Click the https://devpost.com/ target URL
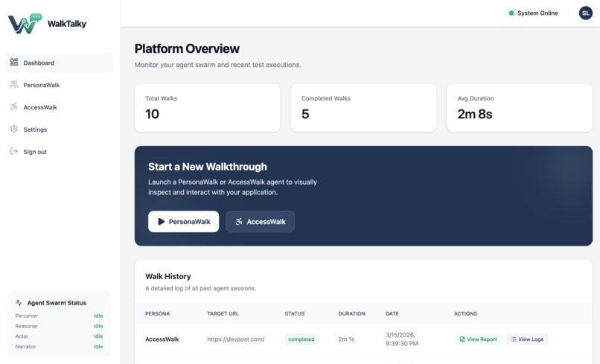 pyautogui.click(x=236, y=339)
